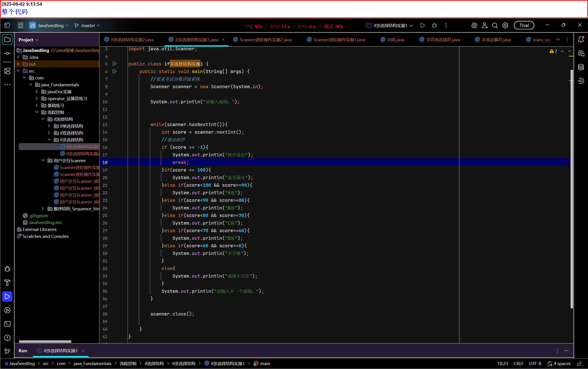The height and width of the screenshot is (369, 588).
Task: Open the Debug tool window in left sidebar
Action: (x=7, y=269)
